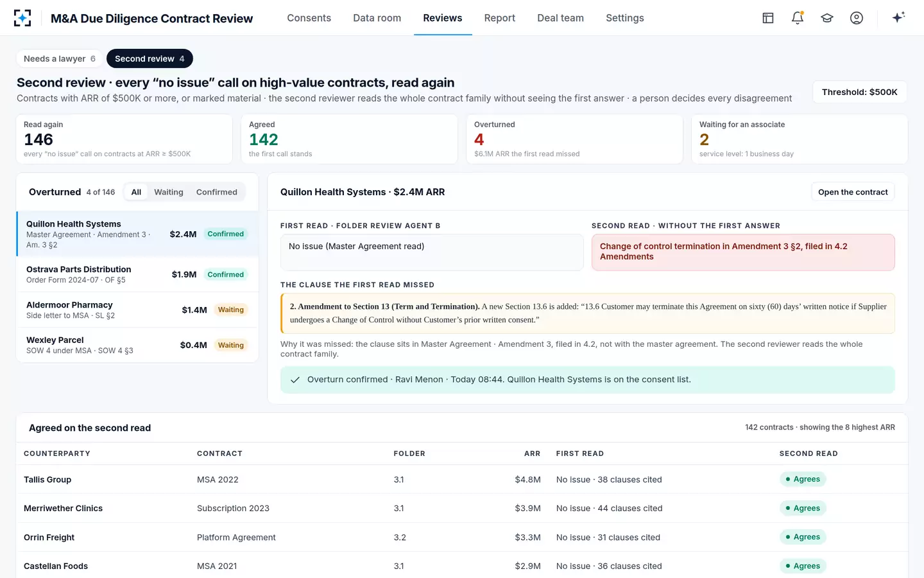
Task: Switch to Needs a lawyer queue
Action: click(60, 58)
